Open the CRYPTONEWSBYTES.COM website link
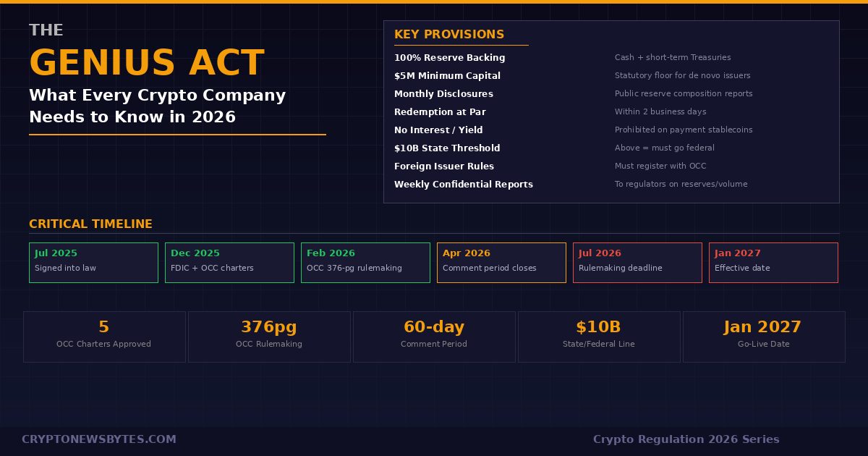This screenshot has width=868, height=456. coord(99,439)
